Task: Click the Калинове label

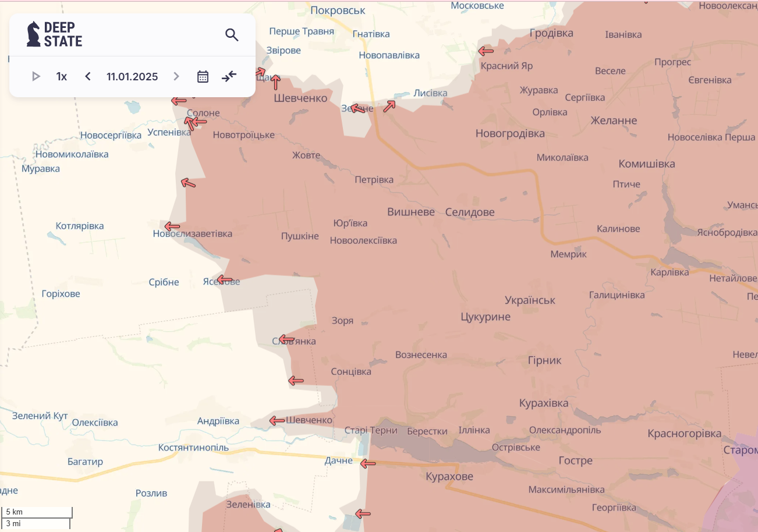Action: 618,229
